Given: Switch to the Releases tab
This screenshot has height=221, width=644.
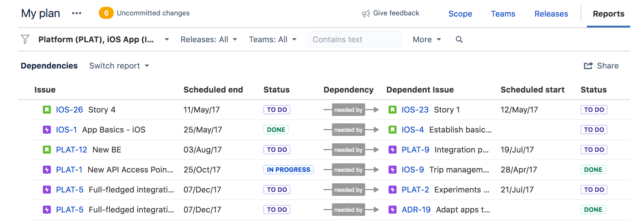Looking at the screenshot, I should 551,14.
